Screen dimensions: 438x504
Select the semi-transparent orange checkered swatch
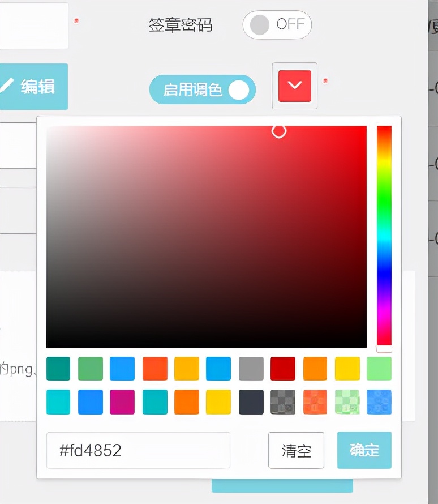[x=315, y=402]
